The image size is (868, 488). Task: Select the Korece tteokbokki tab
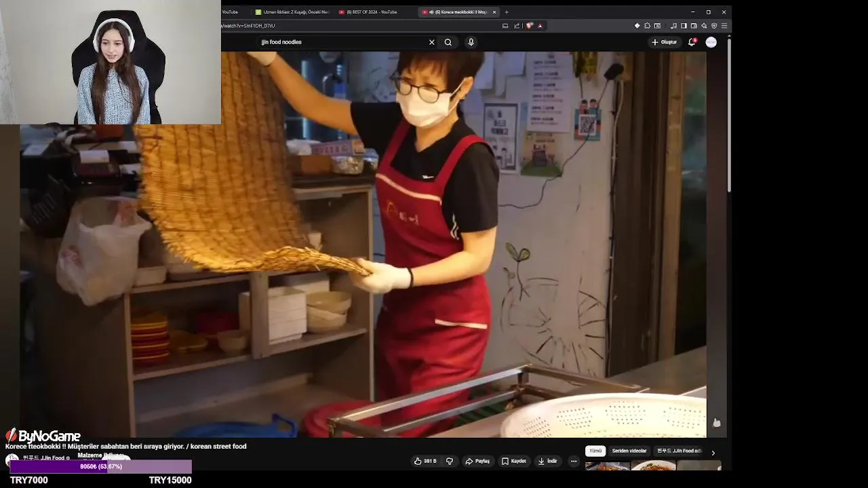459,12
